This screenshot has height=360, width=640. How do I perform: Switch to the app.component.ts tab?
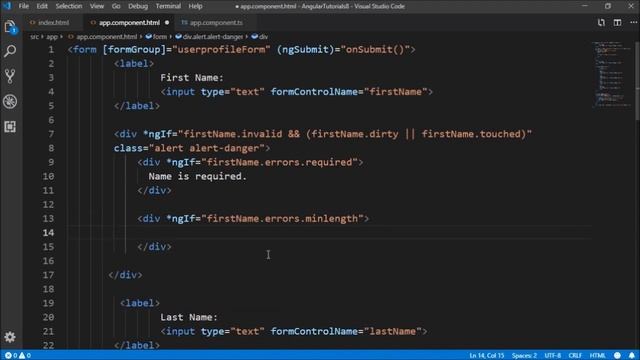coord(216,22)
